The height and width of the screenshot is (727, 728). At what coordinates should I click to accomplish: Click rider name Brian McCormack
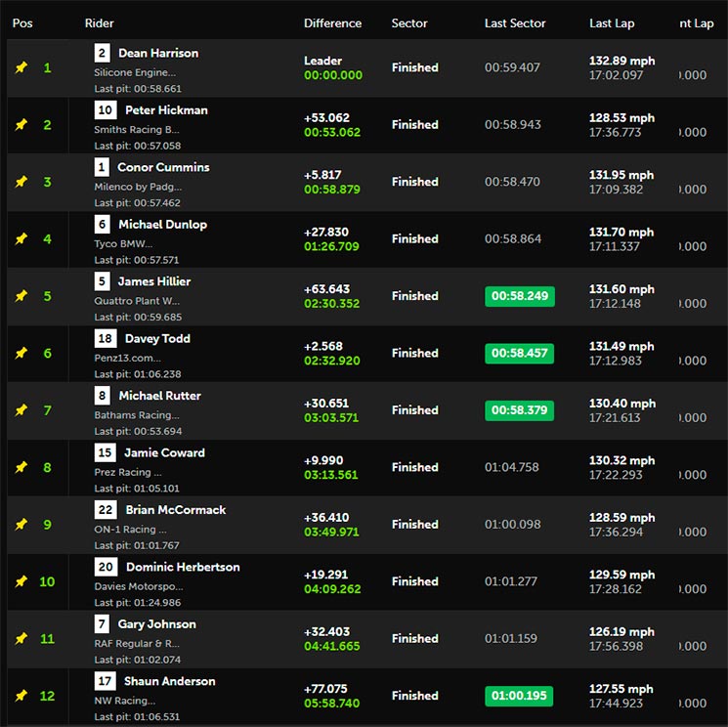tap(175, 510)
